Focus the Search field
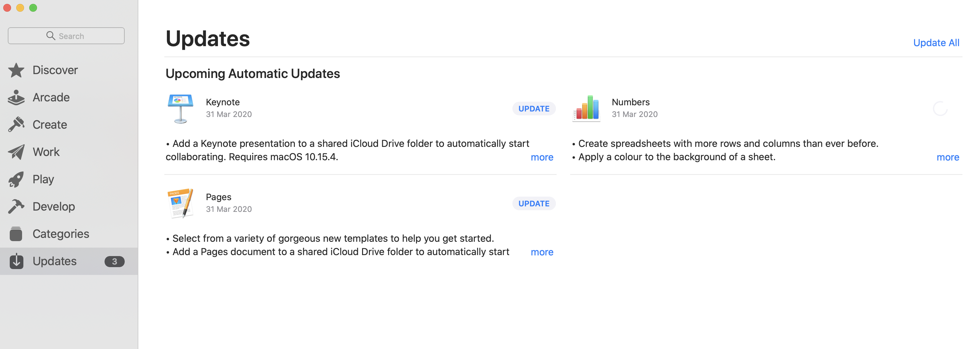Screen dimensions: 980x349 66,36
